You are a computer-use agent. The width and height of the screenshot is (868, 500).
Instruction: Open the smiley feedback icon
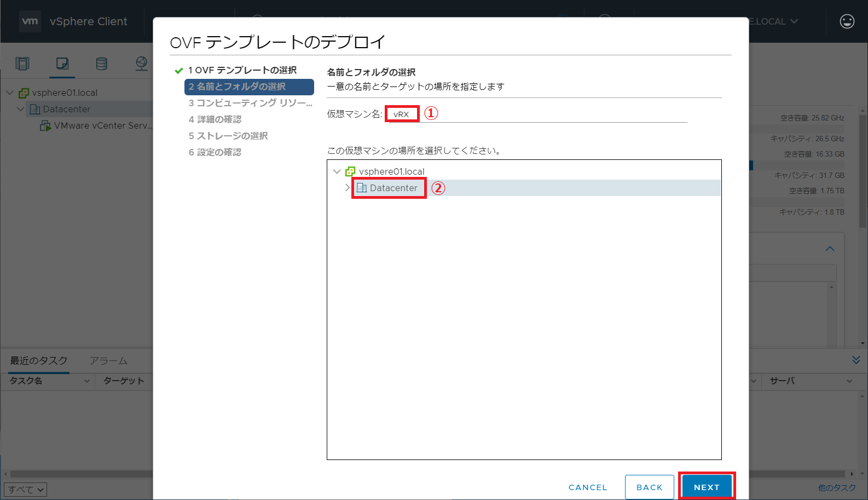click(847, 21)
